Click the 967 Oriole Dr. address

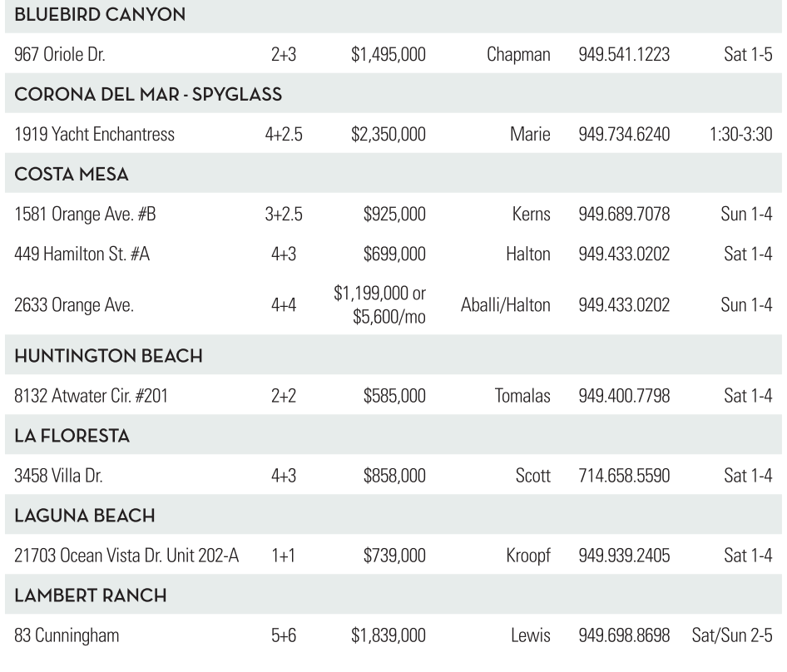click(60, 55)
